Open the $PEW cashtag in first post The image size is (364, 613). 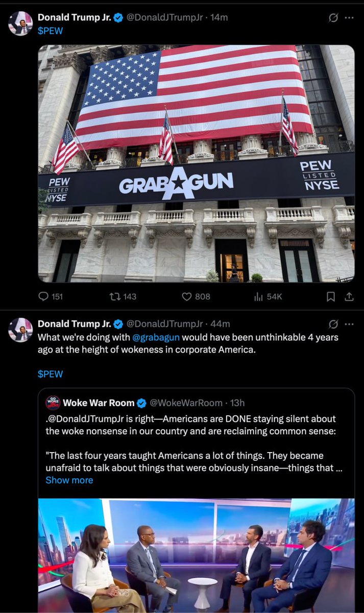point(51,30)
